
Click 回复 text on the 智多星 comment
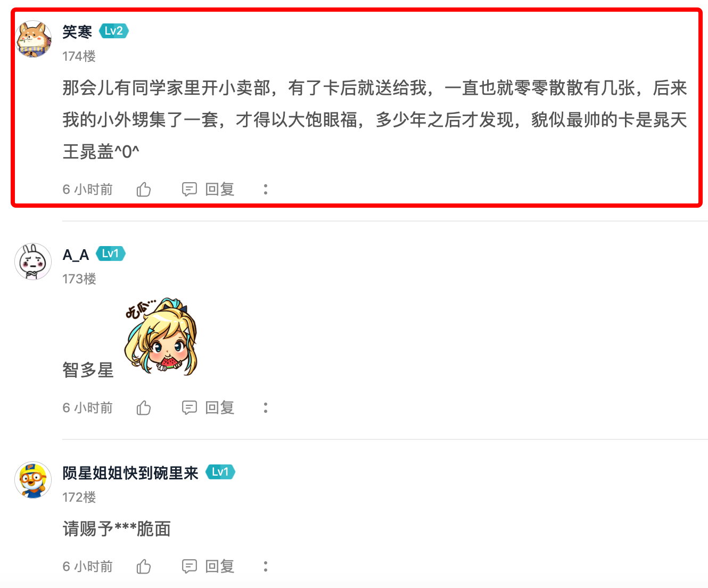coord(220,407)
